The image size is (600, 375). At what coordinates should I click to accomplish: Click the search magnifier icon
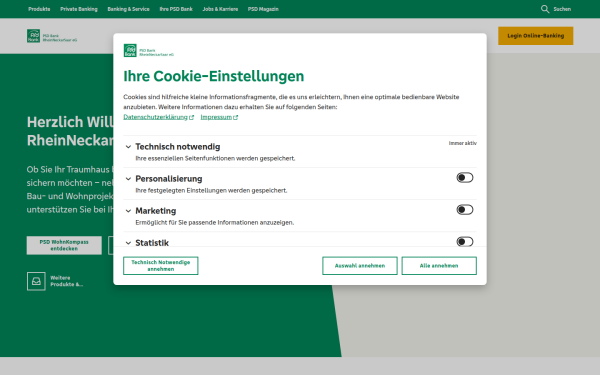545,9
